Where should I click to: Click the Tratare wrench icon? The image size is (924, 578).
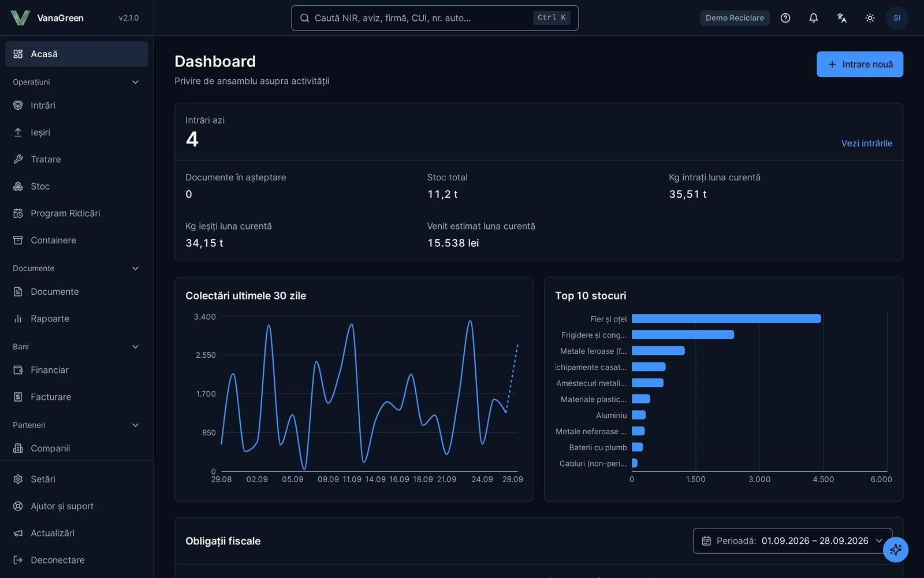(x=18, y=159)
